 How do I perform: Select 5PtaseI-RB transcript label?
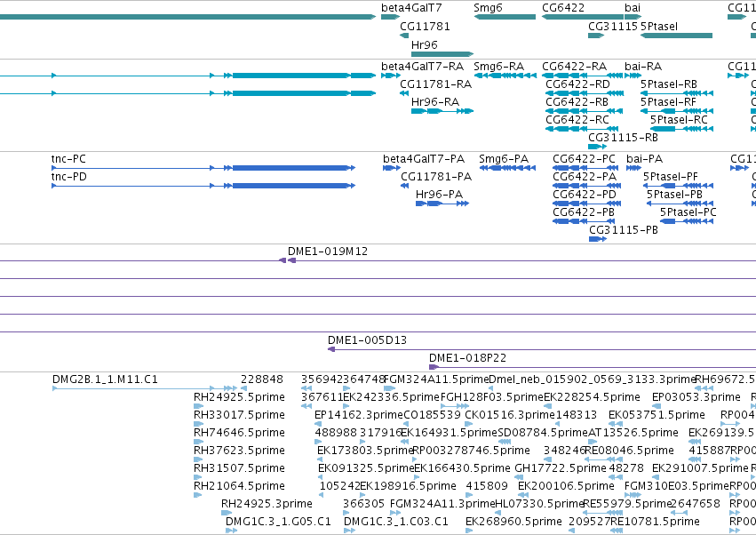(668, 84)
